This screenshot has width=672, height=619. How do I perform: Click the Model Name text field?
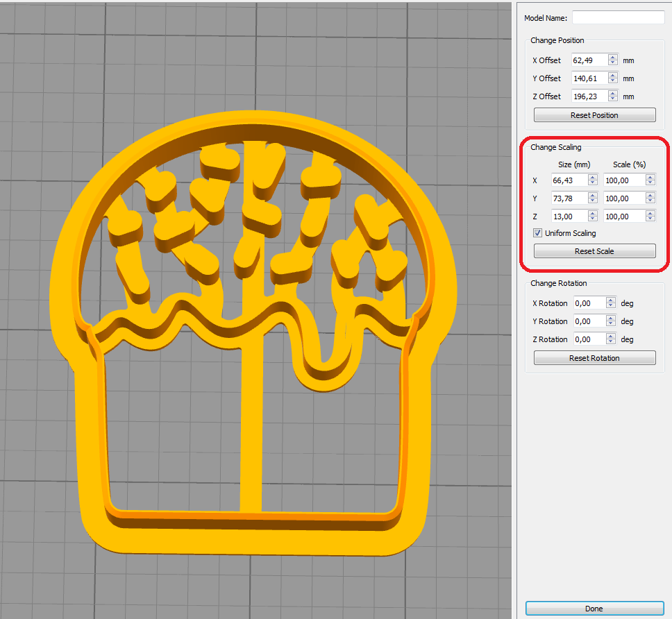tap(618, 17)
